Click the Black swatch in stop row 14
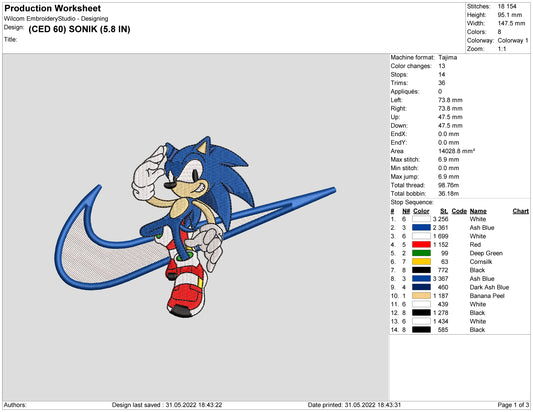Image resolution: width=533 pixels, height=412 pixels. click(421, 330)
